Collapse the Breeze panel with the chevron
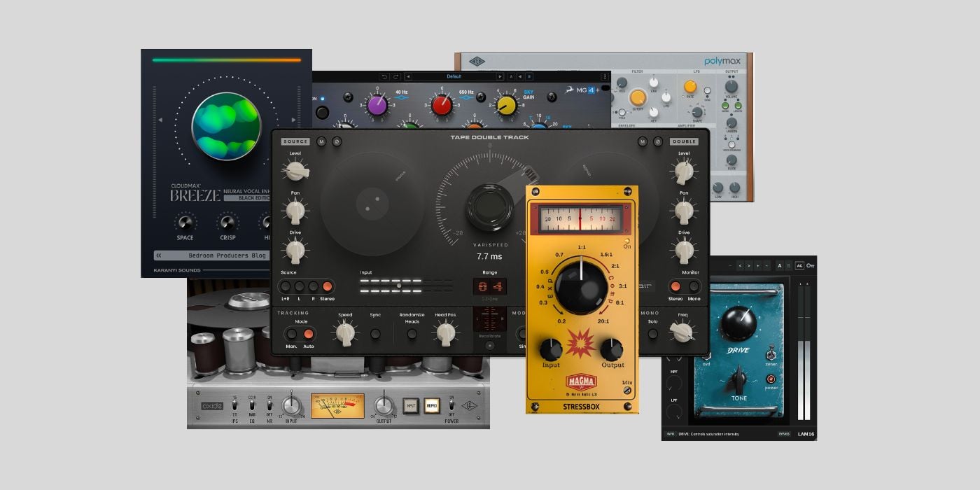 [158, 255]
